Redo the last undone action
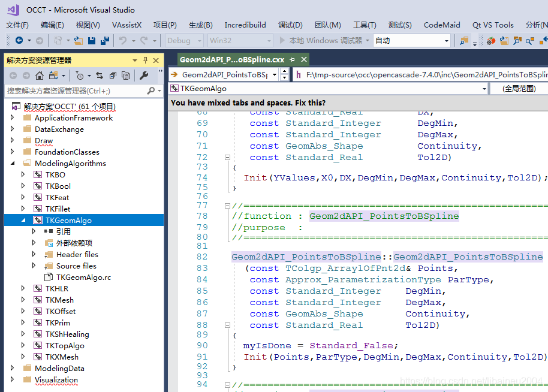Image resolution: width=548 pixels, height=392 pixels. [144, 41]
